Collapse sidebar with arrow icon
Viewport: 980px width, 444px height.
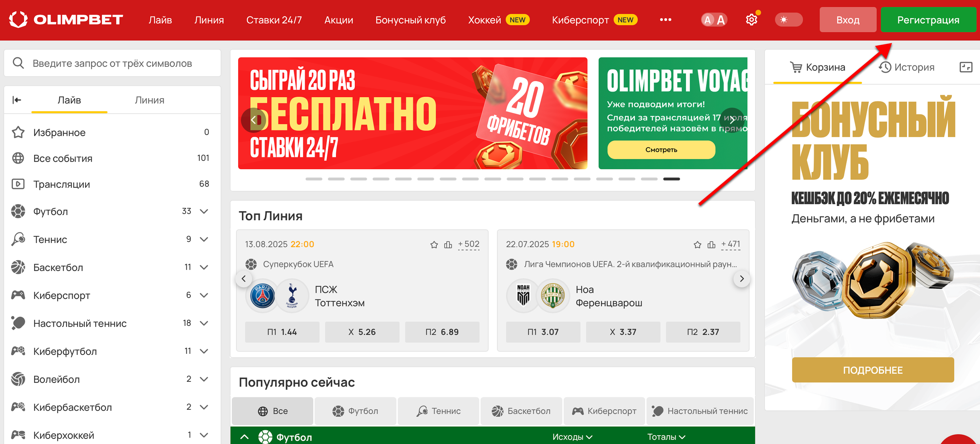[x=17, y=100]
